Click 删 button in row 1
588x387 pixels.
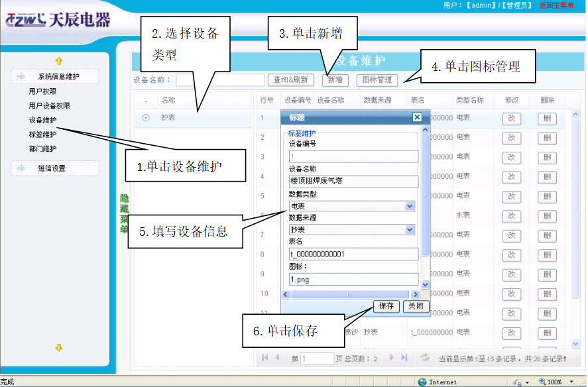tap(547, 119)
